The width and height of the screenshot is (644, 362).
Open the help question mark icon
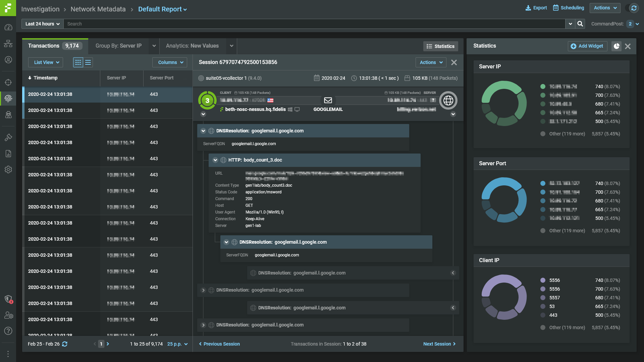[x=8, y=331]
